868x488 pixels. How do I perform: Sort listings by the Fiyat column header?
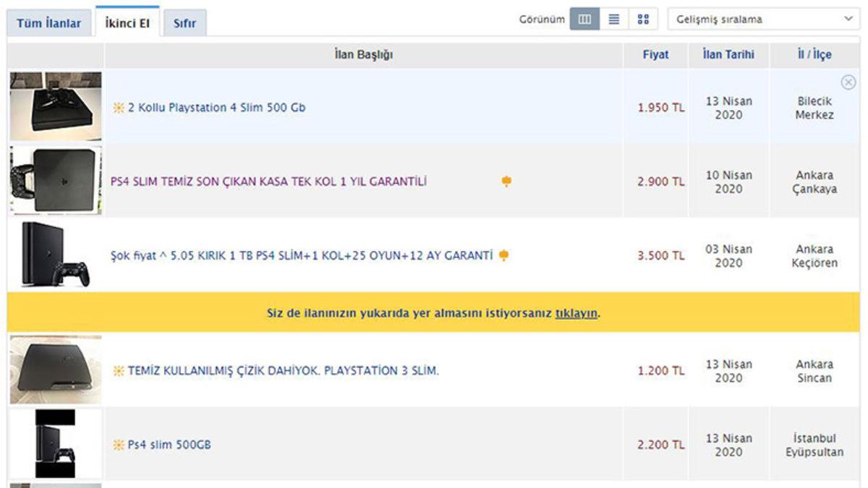655,55
